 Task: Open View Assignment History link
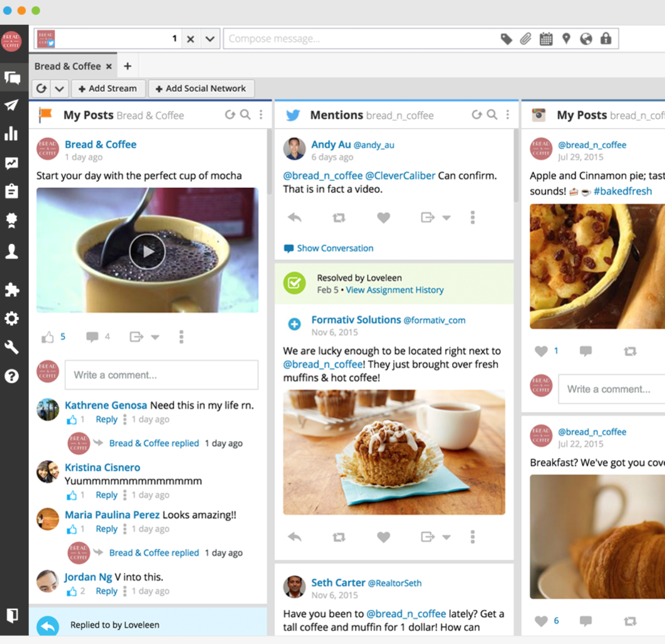click(395, 290)
